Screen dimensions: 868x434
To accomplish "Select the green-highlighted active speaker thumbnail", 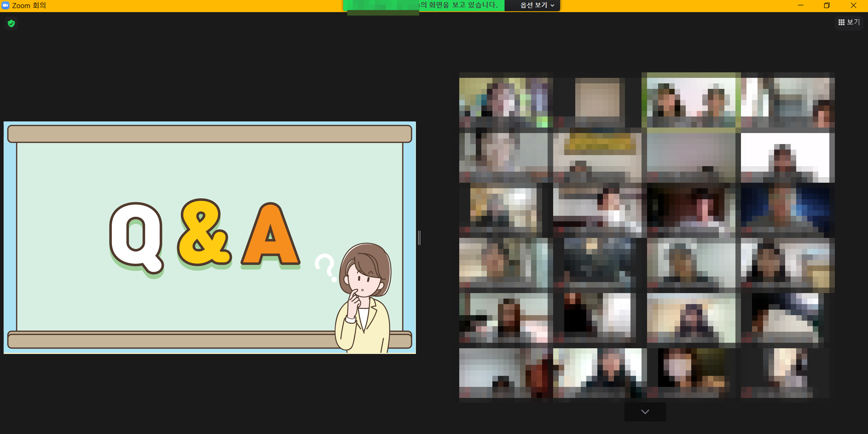I will coord(691,100).
